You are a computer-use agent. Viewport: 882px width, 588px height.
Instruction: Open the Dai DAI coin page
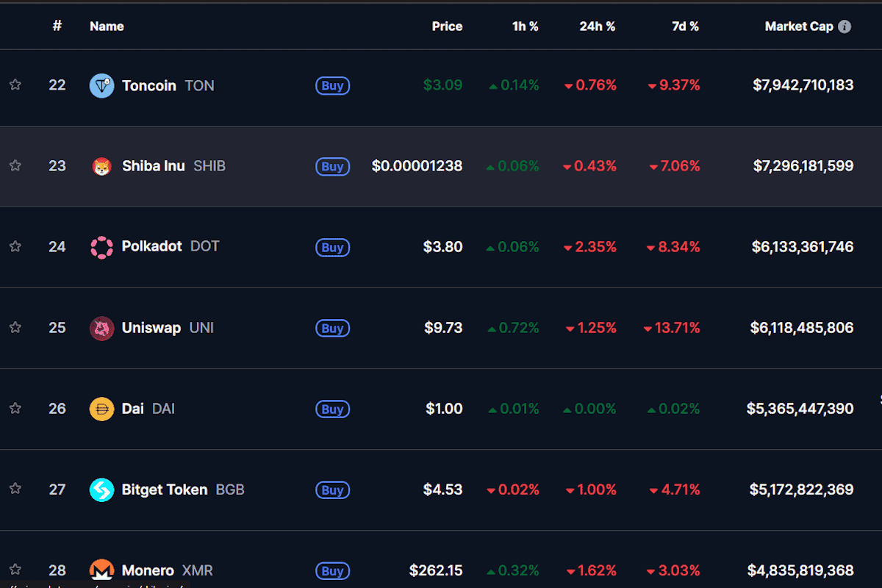pos(148,409)
